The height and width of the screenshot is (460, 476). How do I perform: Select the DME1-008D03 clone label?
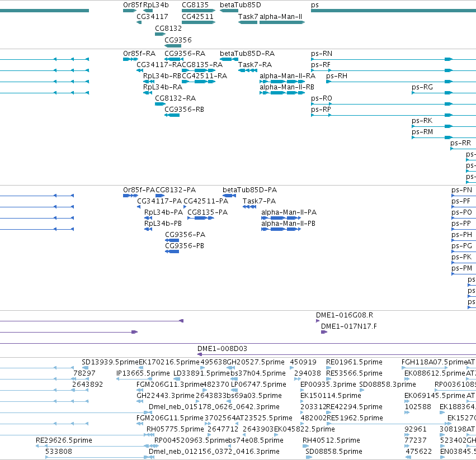222,349
